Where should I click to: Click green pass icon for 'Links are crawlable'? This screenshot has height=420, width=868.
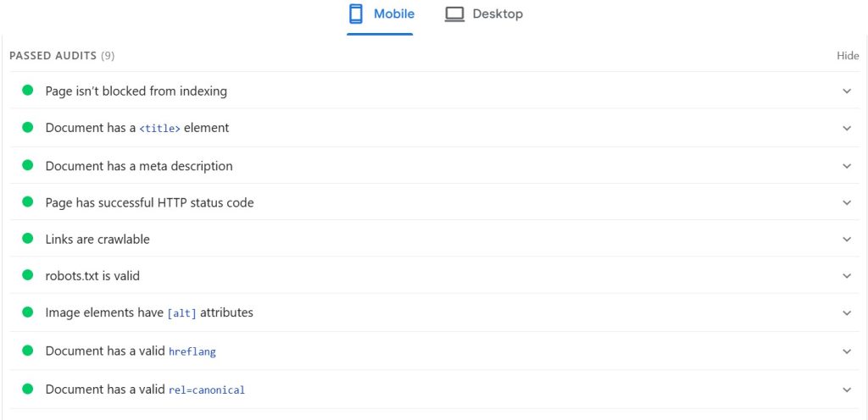point(27,240)
